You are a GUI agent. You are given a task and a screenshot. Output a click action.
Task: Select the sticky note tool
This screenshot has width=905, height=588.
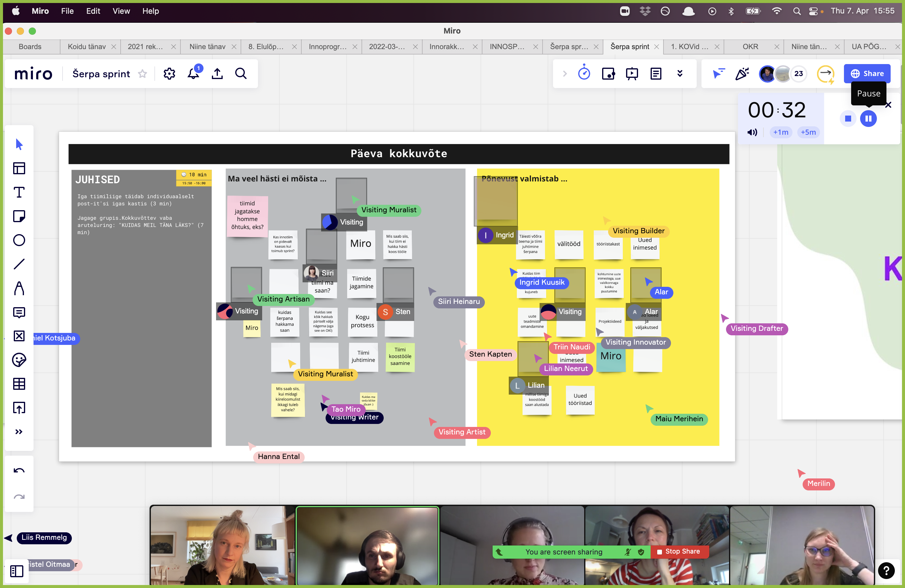[x=19, y=216]
